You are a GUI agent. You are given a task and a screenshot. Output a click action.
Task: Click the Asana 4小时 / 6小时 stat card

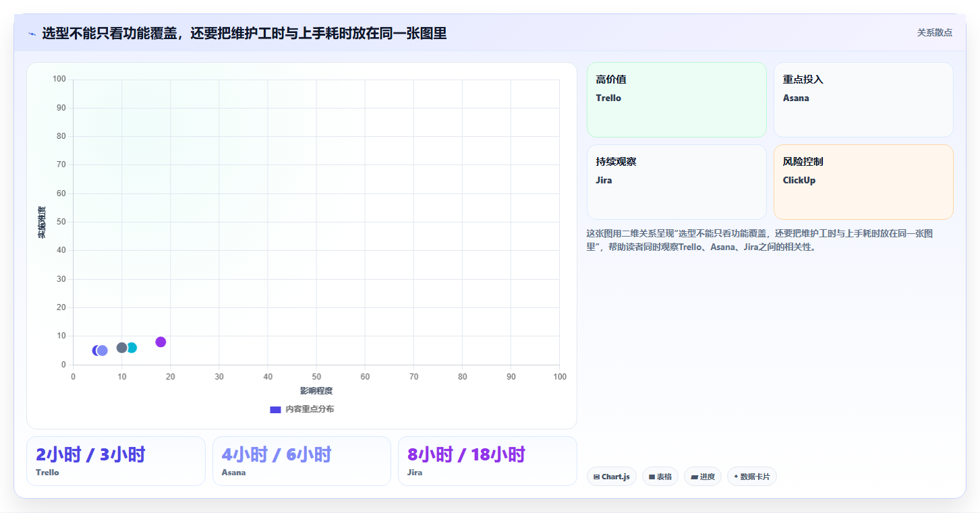click(x=301, y=461)
